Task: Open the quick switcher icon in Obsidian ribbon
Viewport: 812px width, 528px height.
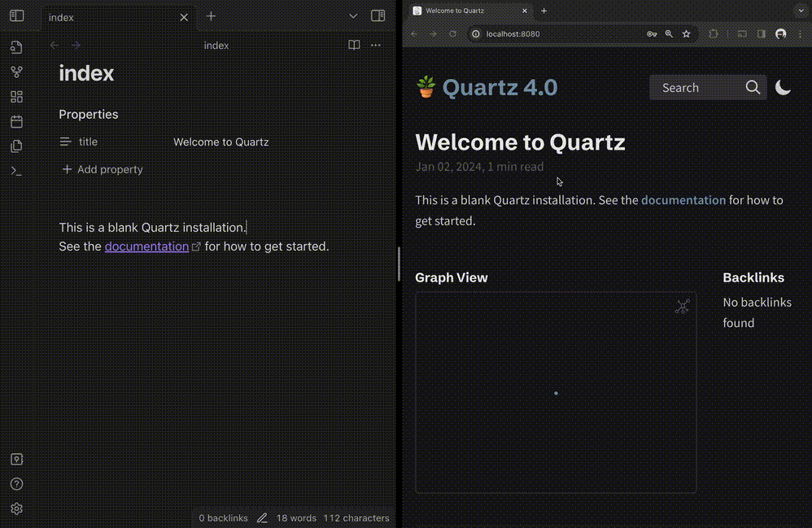Action: tap(16, 47)
